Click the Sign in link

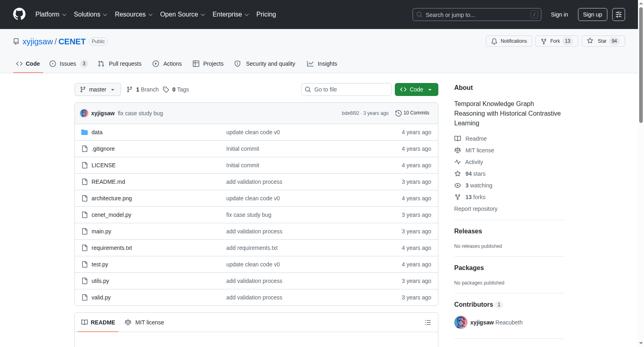tap(559, 15)
